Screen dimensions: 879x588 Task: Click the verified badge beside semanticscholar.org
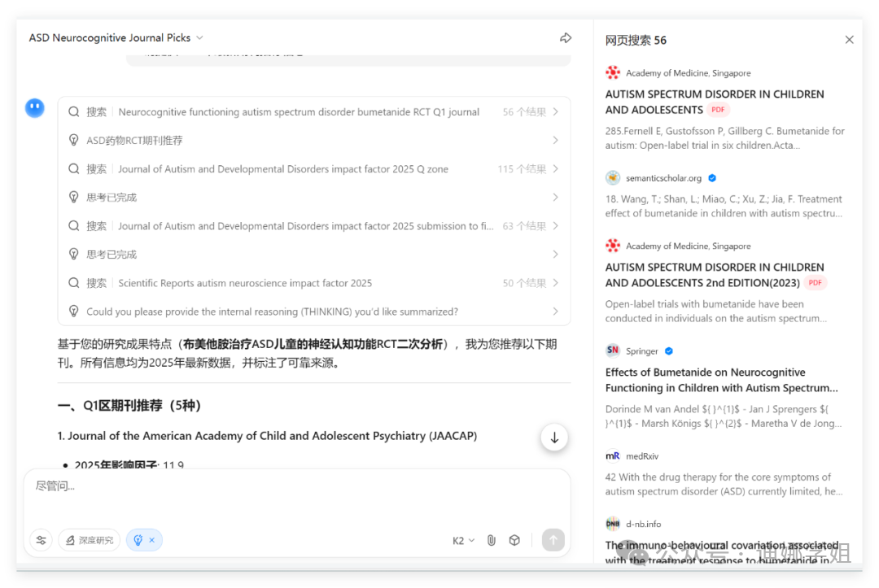pos(712,178)
